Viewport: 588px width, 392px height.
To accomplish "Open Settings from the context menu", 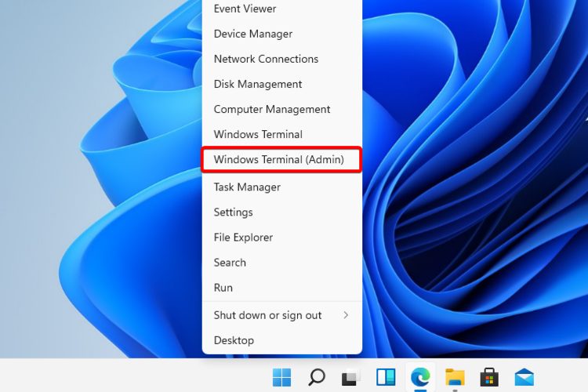I will [233, 212].
